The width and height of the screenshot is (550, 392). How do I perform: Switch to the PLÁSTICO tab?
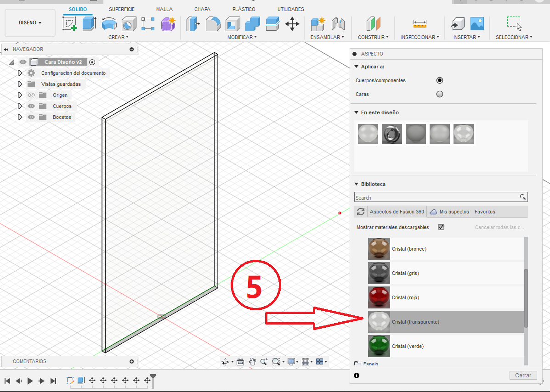(x=244, y=9)
